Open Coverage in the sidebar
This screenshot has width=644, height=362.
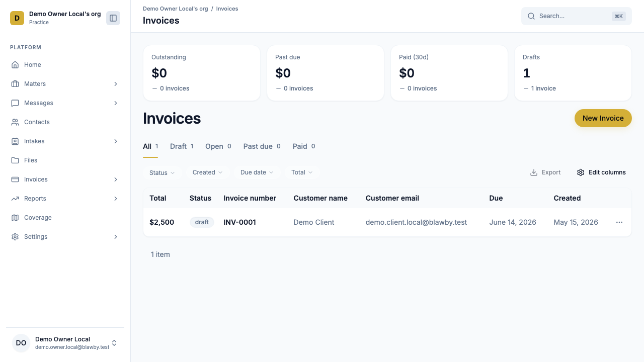(65, 218)
